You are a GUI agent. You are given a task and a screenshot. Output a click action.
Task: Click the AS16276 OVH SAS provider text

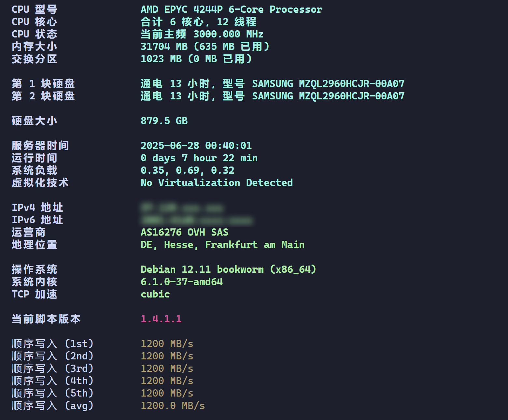[x=185, y=232]
